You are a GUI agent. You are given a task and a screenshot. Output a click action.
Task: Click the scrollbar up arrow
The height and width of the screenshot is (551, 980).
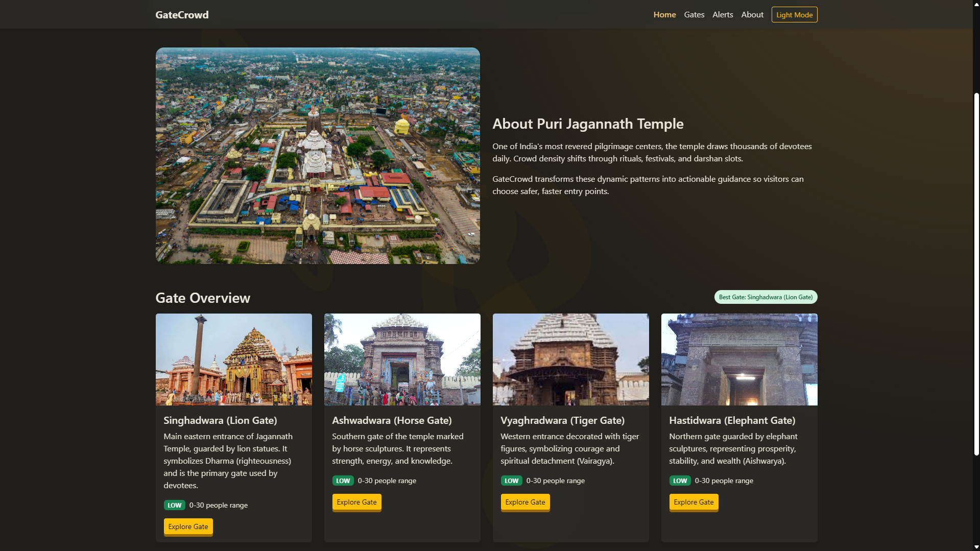click(976, 4)
